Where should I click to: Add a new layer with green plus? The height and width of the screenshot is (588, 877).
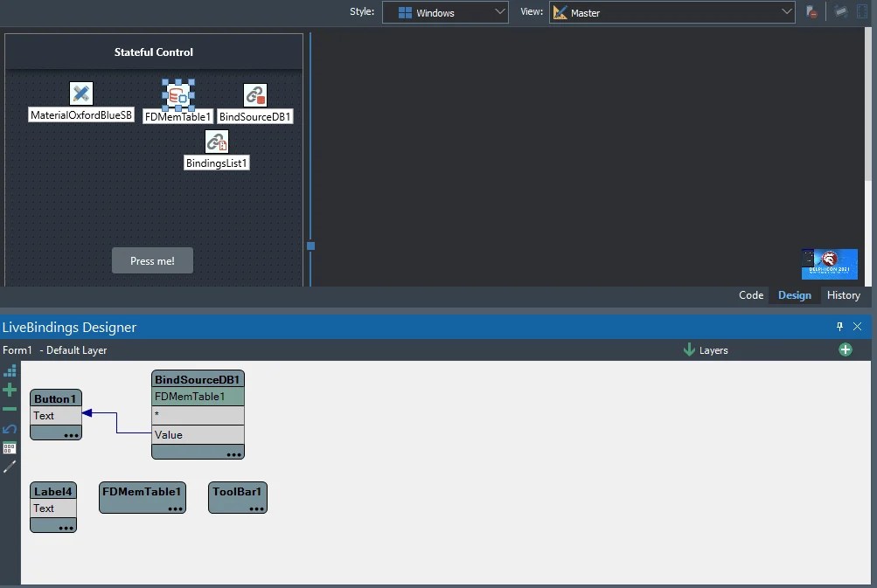pos(846,349)
